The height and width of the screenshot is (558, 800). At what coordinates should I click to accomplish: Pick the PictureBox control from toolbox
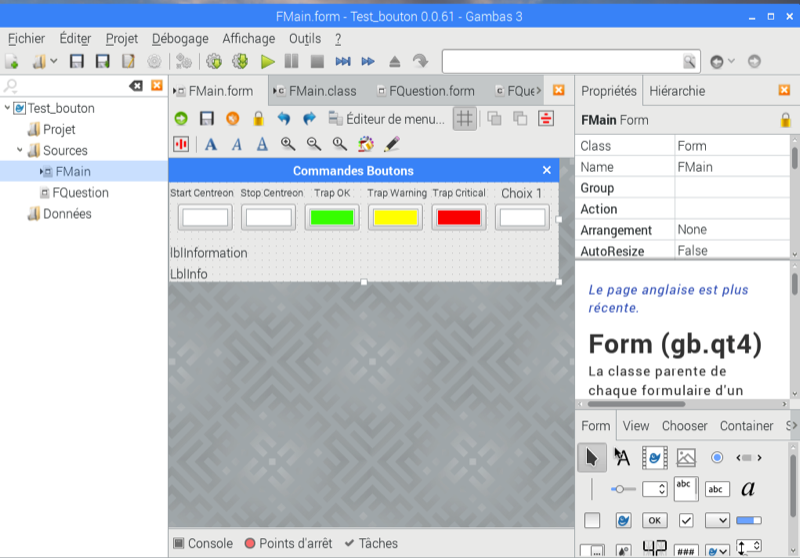pyautogui.click(x=685, y=457)
